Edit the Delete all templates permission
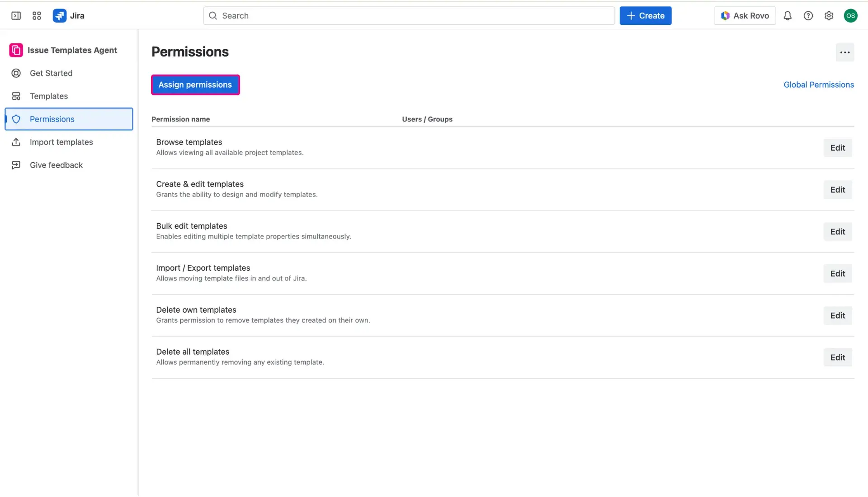The image size is (868, 497). [837, 357]
